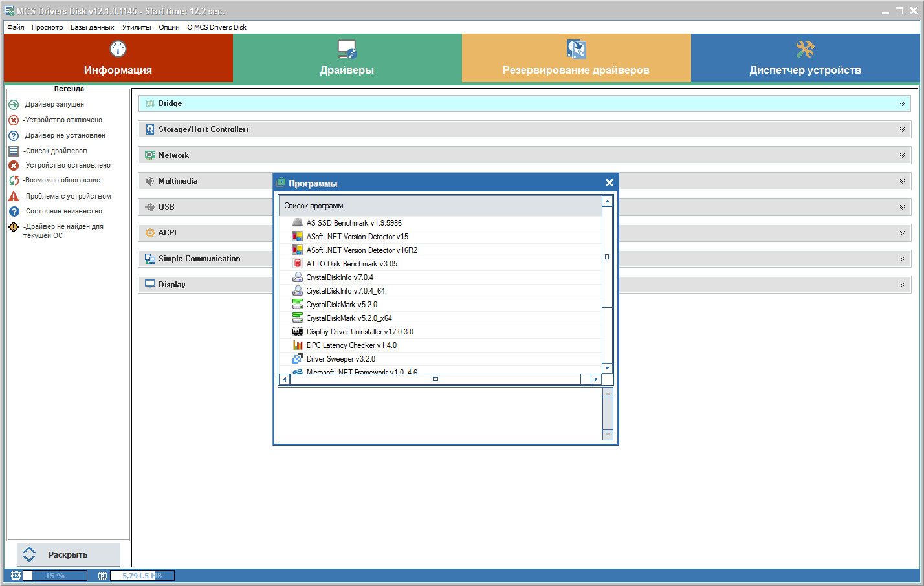Open the Утилиты menu
The width and height of the screenshot is (924, 586).
137,27
